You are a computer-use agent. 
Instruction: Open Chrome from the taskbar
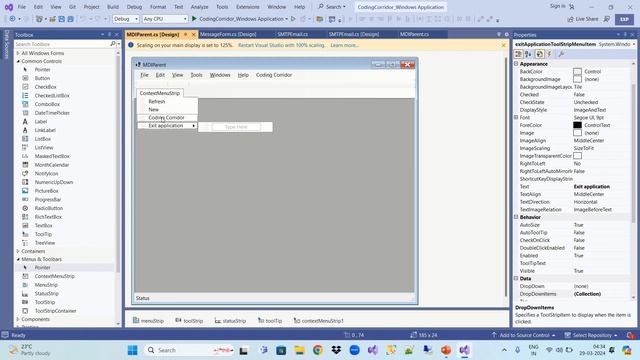click(x=318, y=350)
